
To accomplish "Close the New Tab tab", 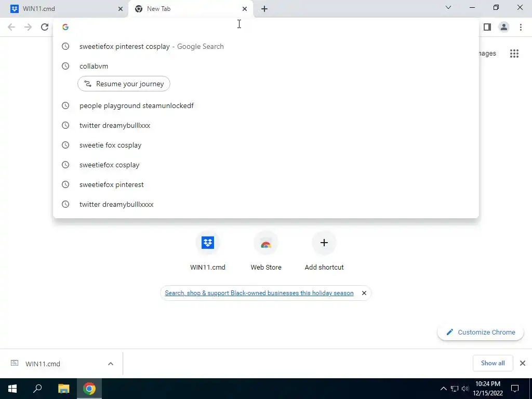I will pyautogui.click(x=245, y=9).
